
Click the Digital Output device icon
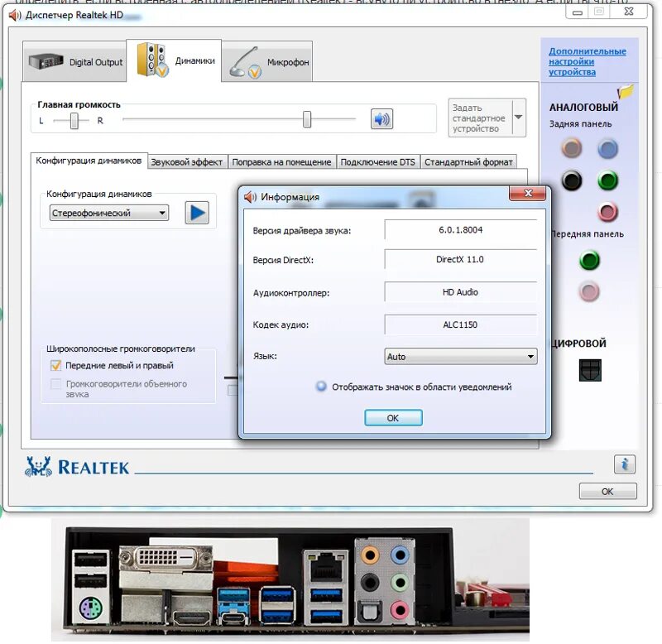click(46, 61)
